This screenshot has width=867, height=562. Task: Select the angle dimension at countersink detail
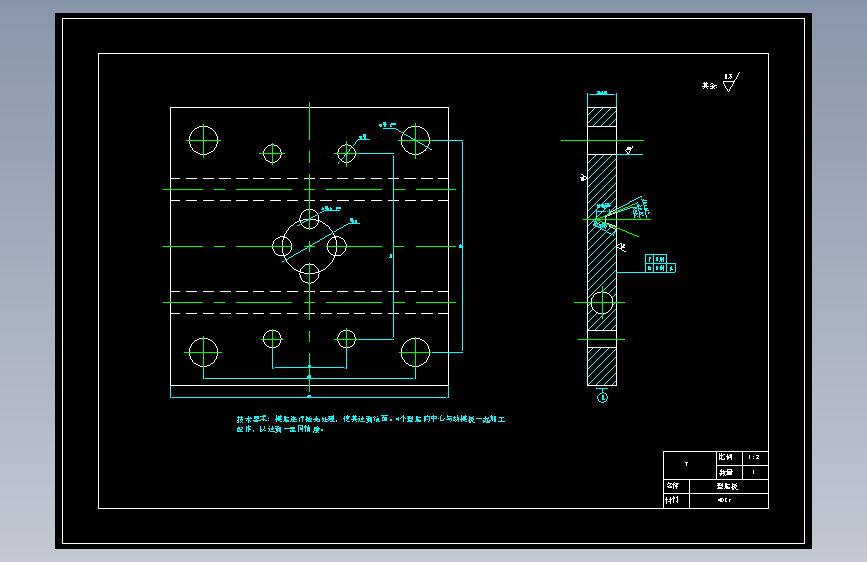[640, 209]
